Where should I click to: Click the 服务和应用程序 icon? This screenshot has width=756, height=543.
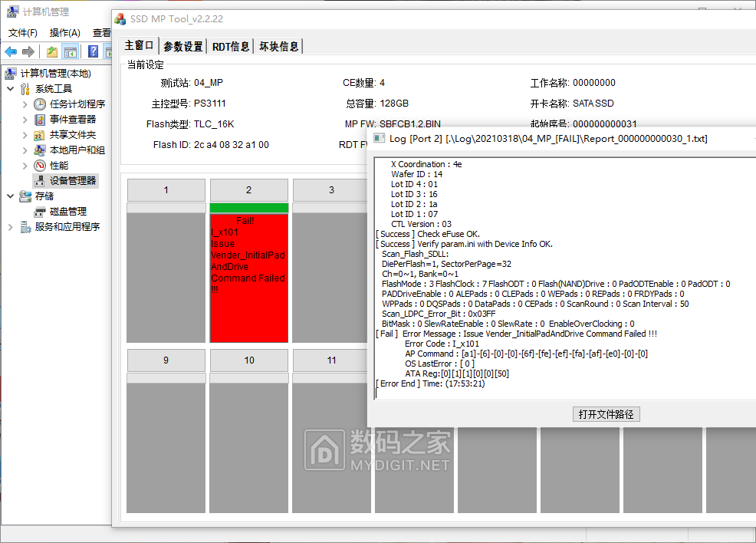(x=25, y=227)
